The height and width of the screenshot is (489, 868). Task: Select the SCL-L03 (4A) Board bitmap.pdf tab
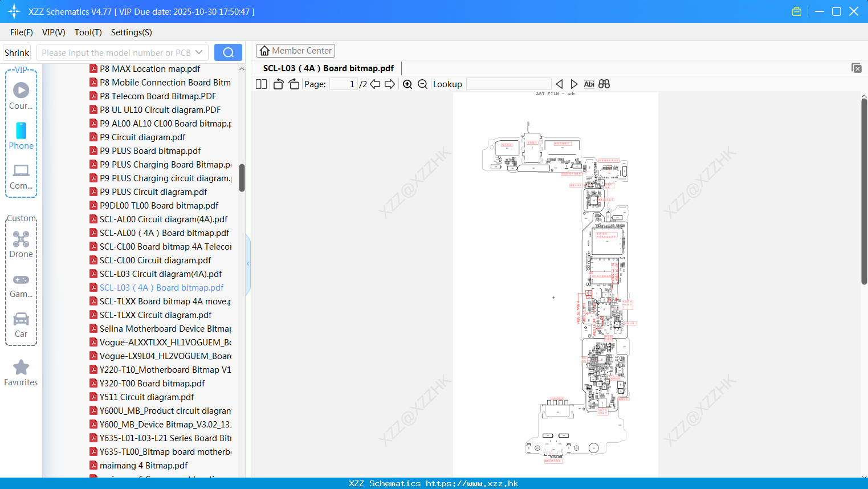(328, 68)
